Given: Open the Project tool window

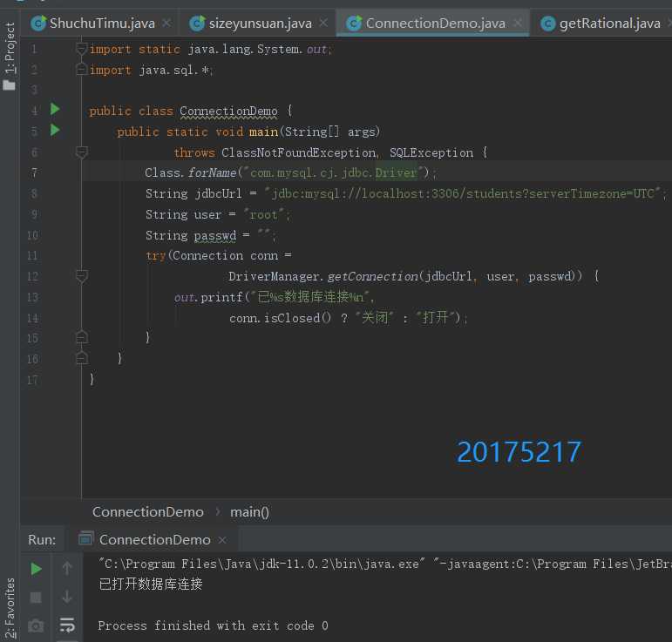Looking at the screenshot, I should point(10,56).
